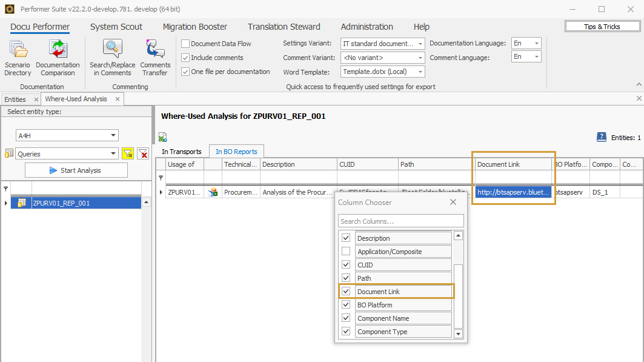Check Application/Composite in Column Chooser

[x=346, y=251]
